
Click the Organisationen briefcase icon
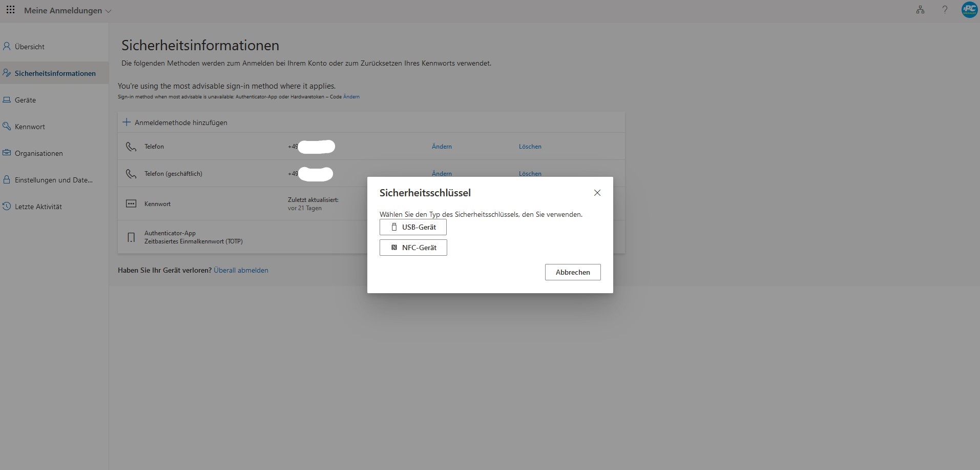click(7, 153)
